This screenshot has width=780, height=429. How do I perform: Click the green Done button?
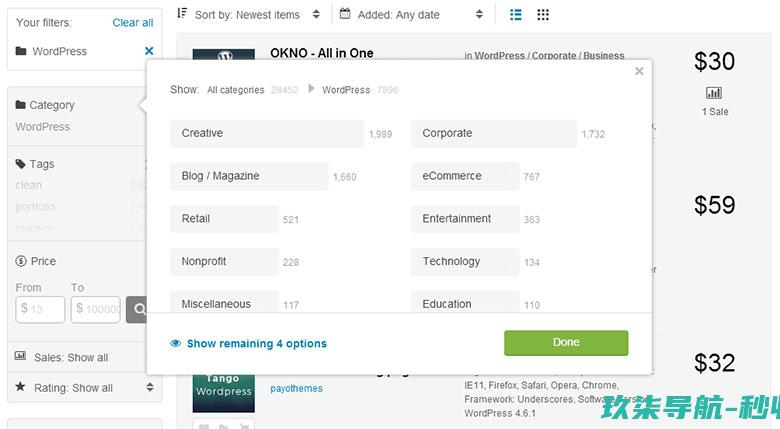click(566, 343)
